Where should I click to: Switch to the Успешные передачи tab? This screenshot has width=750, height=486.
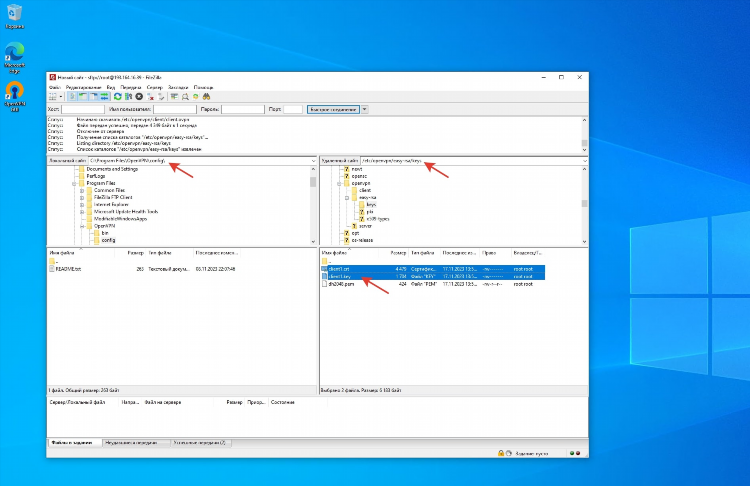pyautogui.click(x=199, y=443)
